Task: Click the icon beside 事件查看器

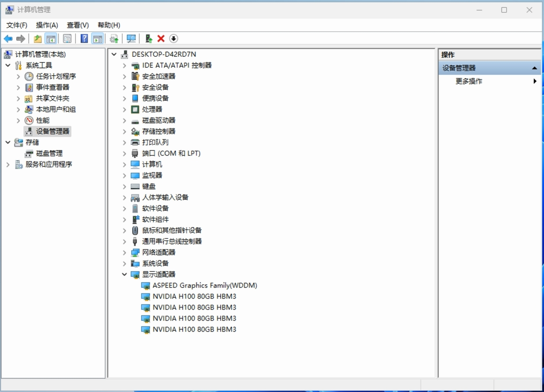Action: click(29, 87)
